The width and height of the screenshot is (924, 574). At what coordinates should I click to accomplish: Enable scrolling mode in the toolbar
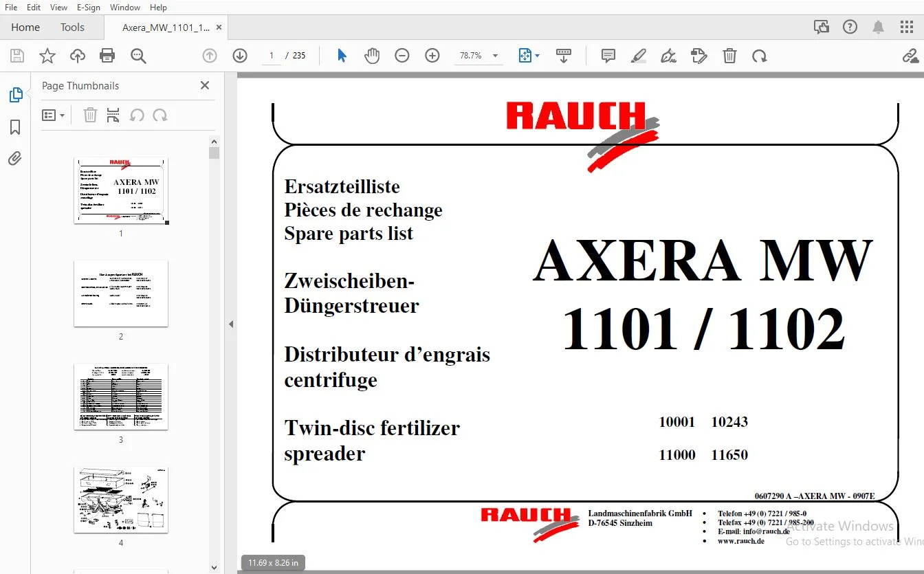tap(564, 56)
